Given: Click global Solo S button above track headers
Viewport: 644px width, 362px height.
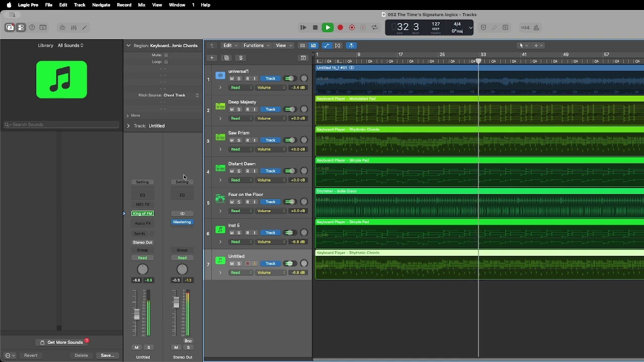Looking at the screenshot, I should 241,58.
